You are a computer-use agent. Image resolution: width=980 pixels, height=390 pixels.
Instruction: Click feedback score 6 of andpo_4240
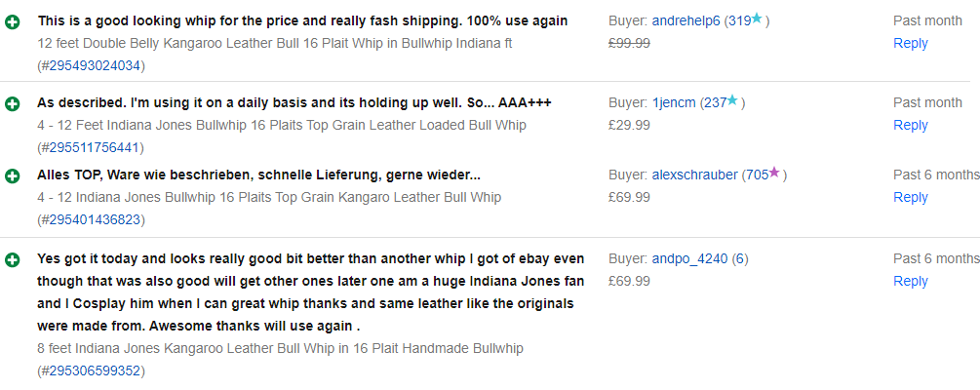[739, 258]
